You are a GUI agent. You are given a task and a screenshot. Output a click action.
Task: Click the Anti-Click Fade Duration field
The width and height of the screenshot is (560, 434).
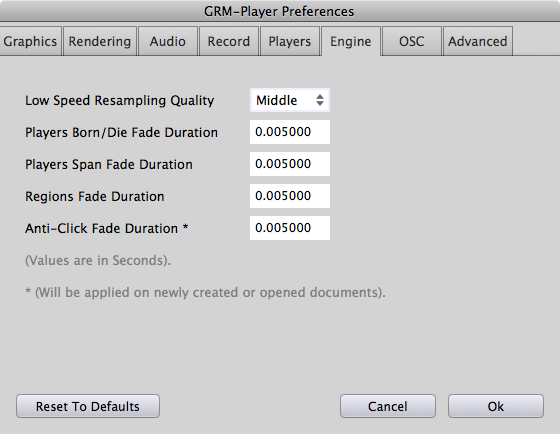click(290, 228)
